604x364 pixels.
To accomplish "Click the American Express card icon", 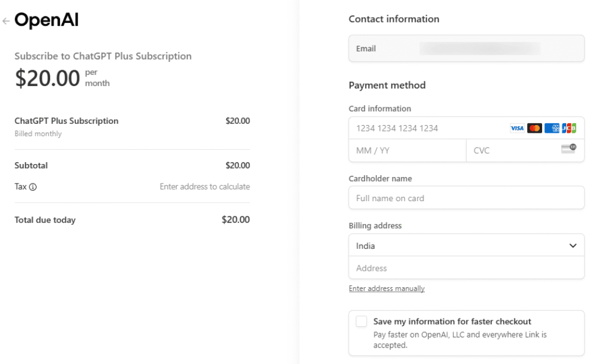I will click(552, 128).
